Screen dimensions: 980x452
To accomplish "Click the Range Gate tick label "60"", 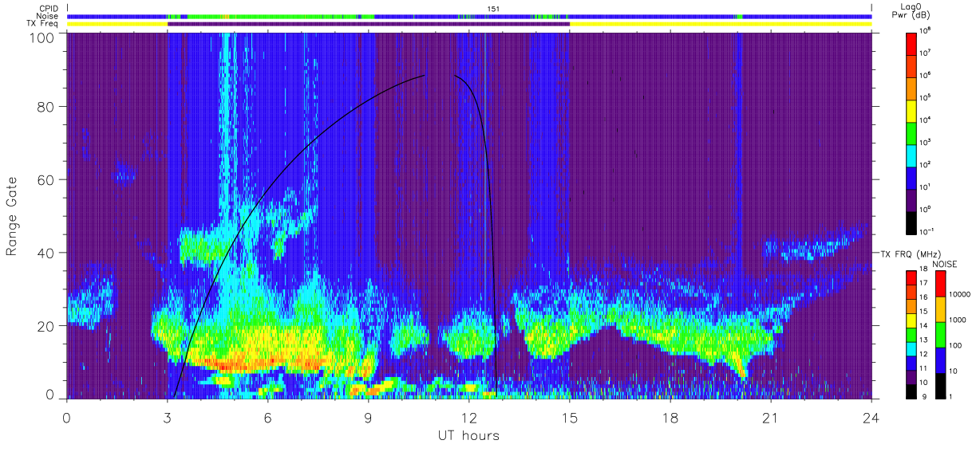I will click(46, 179).
